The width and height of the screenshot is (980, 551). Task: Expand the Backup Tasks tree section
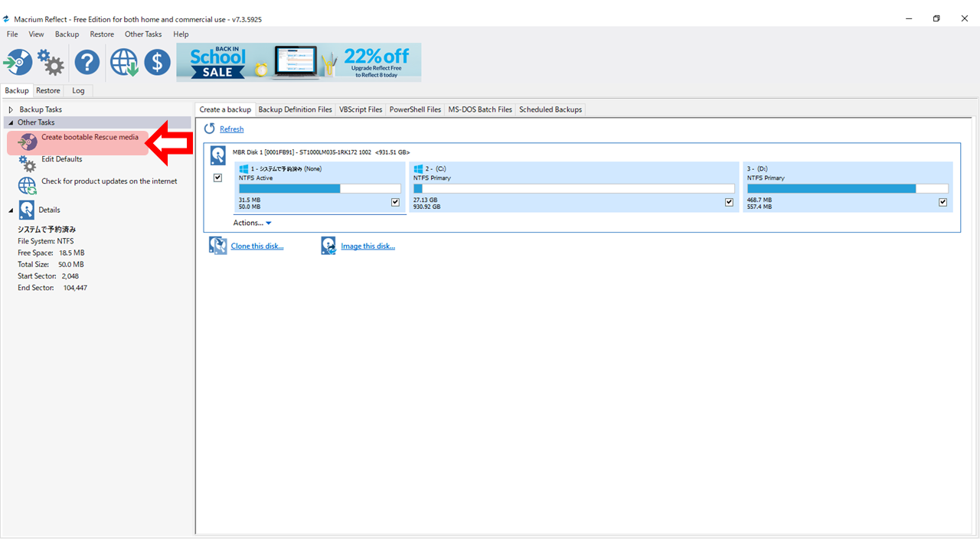pyautogui.click(x=11, y=110)
